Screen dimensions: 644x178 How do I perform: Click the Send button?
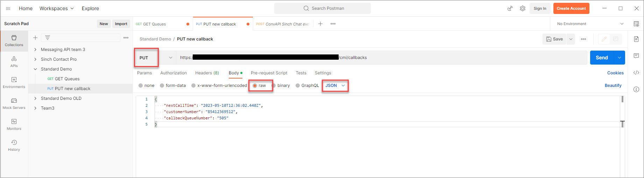[602, 58]
